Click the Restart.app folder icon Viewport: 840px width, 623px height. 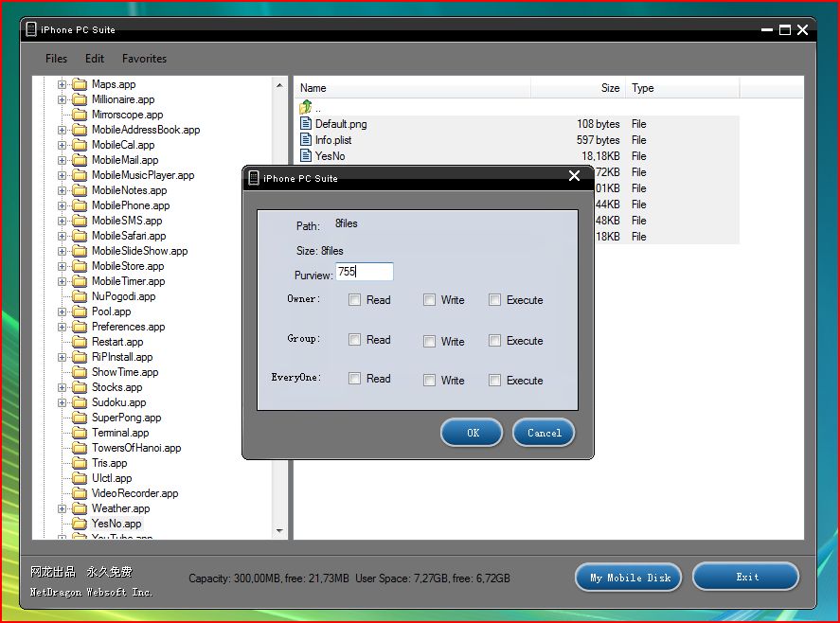80,342
